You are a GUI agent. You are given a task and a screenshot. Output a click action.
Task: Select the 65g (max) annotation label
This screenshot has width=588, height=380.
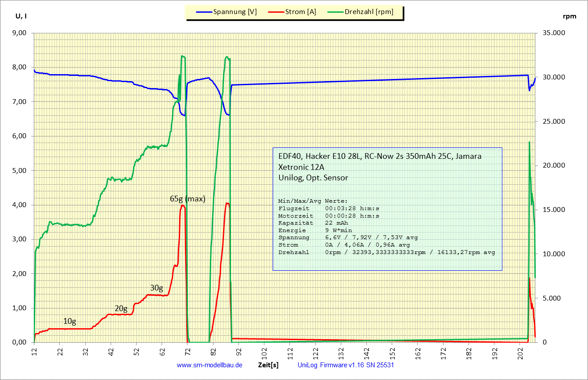tap(188, 199)
